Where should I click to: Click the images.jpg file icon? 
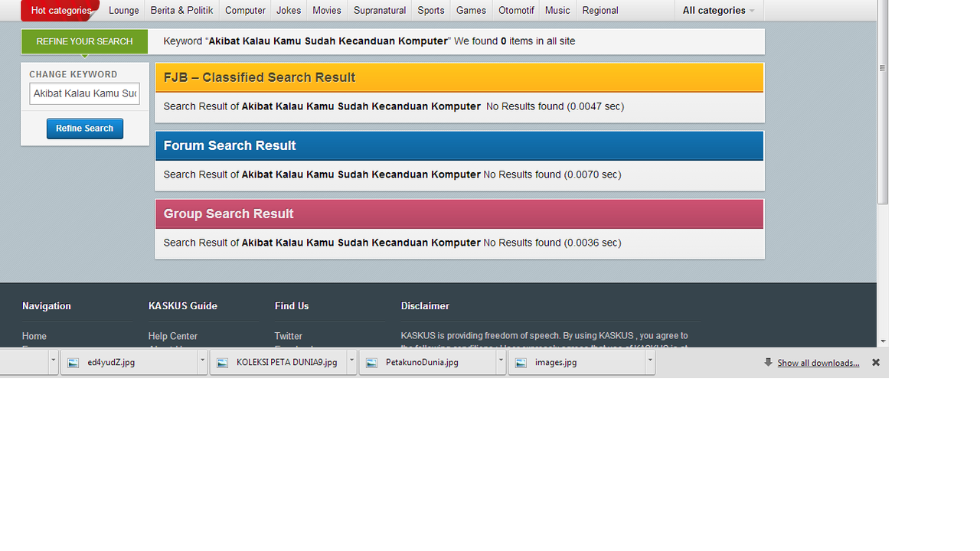[x=521, y=363]
